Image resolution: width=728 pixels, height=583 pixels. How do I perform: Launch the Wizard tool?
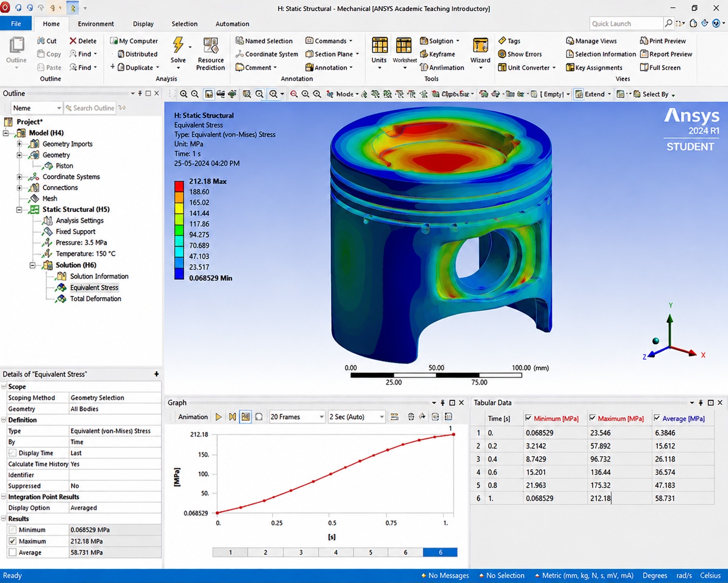tap(480, 45)
